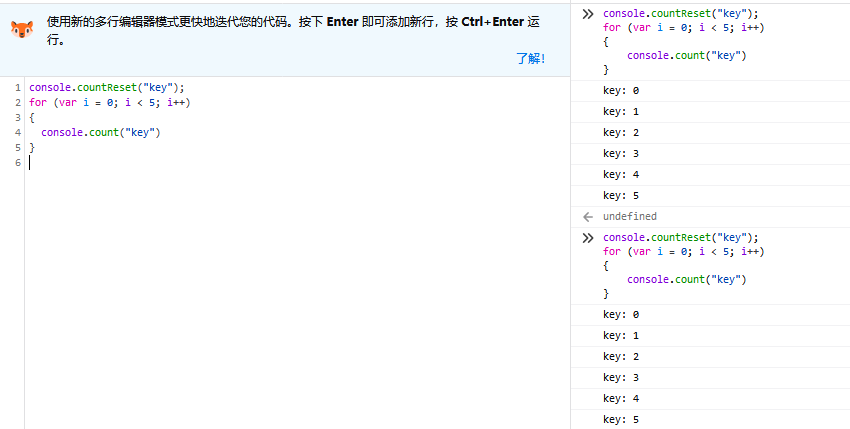
Task: Click the for loop statement in the editor
Action: tap(110, 102)
